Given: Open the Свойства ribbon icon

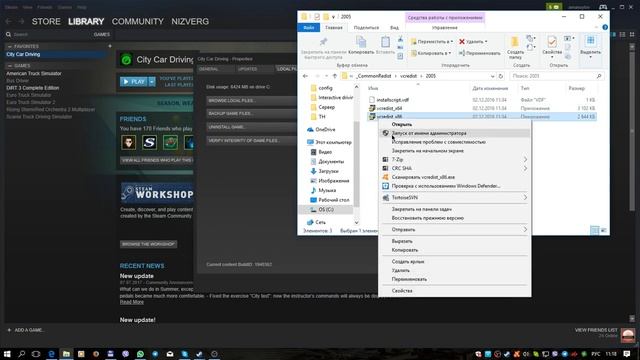Looking at the screenshot, I should click(552, 47).
